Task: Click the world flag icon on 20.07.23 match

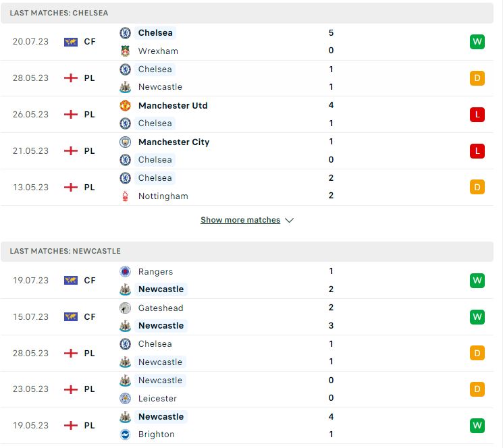Action: pyautogui.click(x=71, y=42)
